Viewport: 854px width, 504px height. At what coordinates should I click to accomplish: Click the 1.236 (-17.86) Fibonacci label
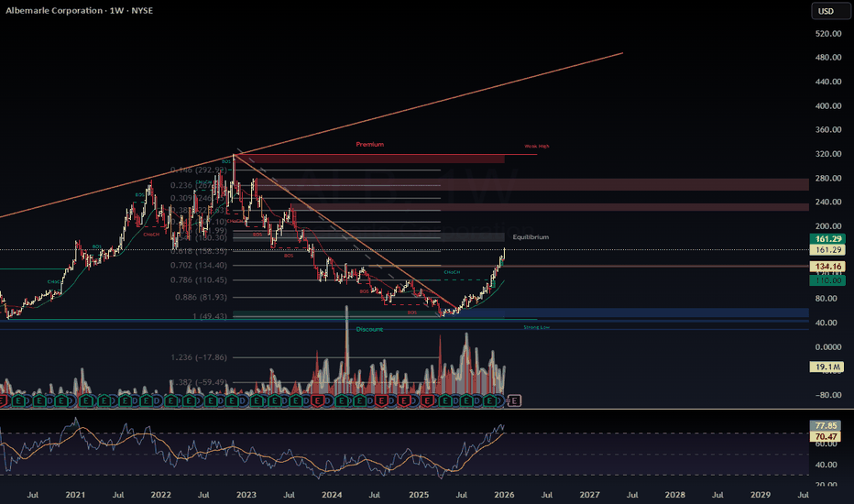point(199,357)
